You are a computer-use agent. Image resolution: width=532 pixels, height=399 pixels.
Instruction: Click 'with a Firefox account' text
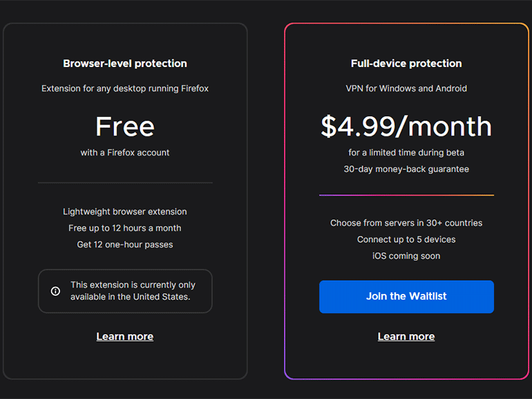[125, 153]
